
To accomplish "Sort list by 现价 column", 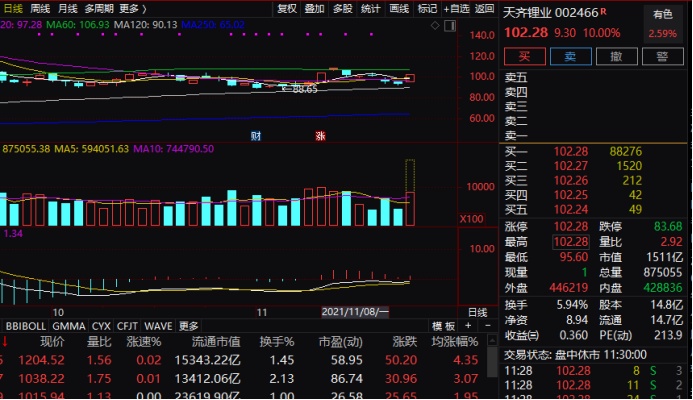I will click(52, 342).
